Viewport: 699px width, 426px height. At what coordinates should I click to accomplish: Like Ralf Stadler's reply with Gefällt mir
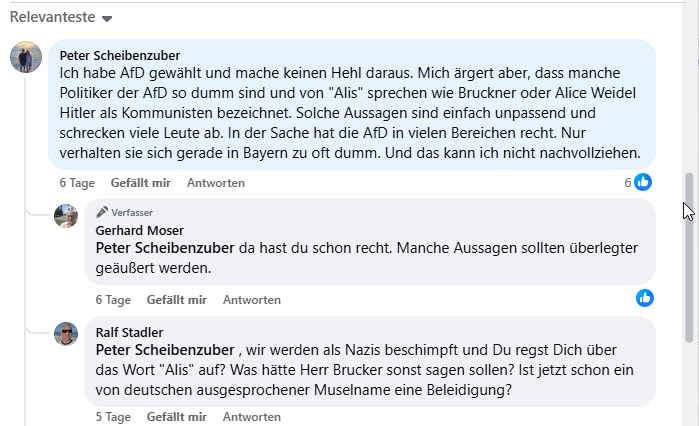176,417
